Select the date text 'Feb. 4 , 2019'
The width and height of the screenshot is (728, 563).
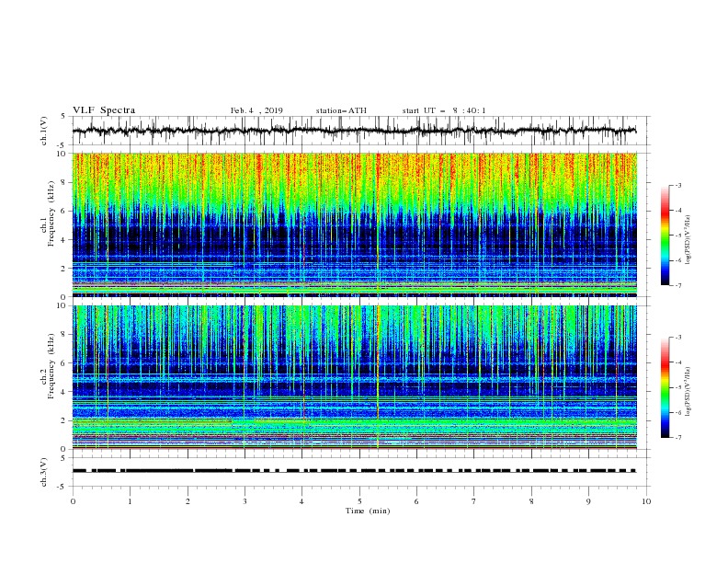pyautogui.click(x=256, y=110)
